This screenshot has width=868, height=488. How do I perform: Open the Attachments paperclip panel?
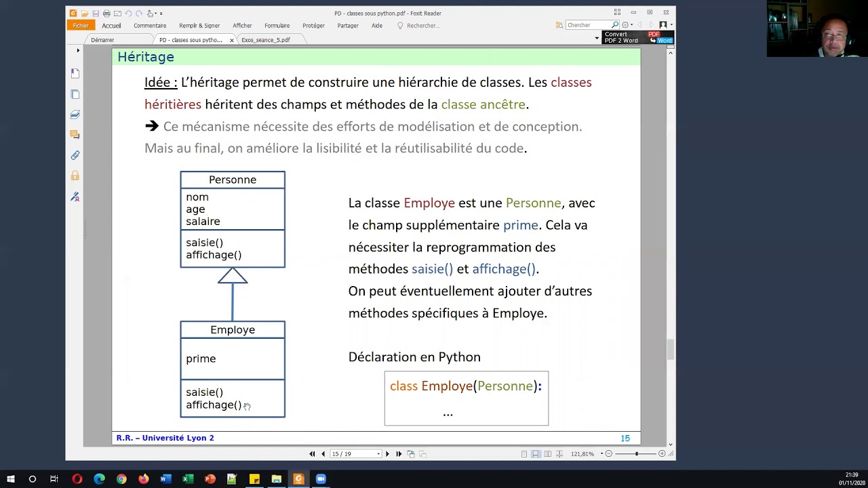click(x=75, y=155)
